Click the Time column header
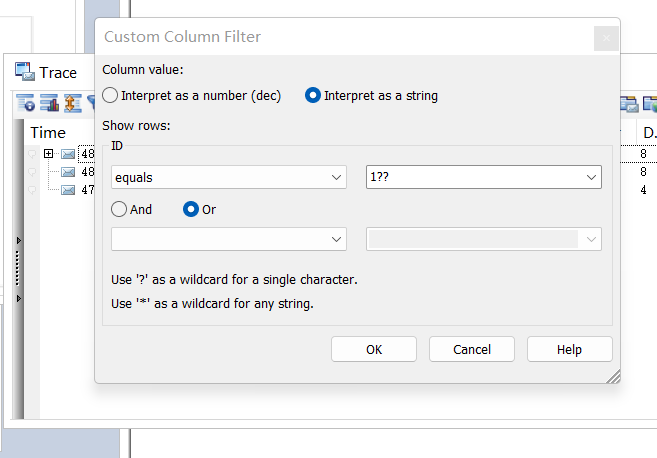The image size is (657, 458). [48, 132]
